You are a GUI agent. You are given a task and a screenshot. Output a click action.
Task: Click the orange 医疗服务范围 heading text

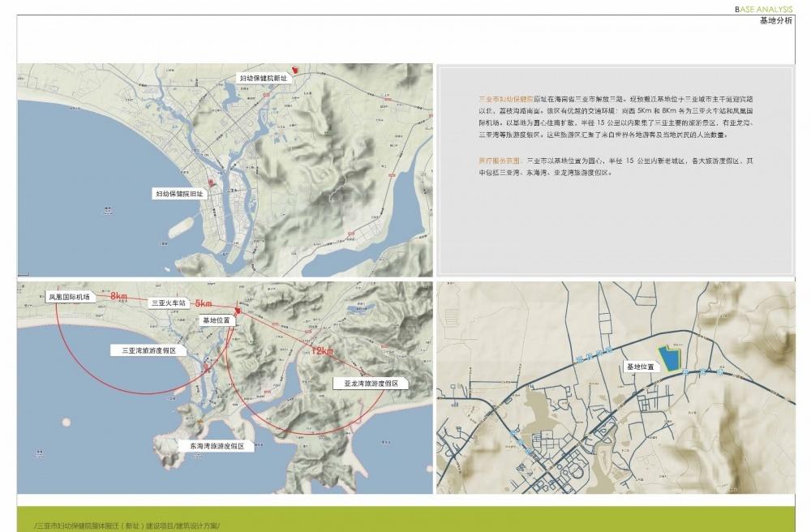500,162
